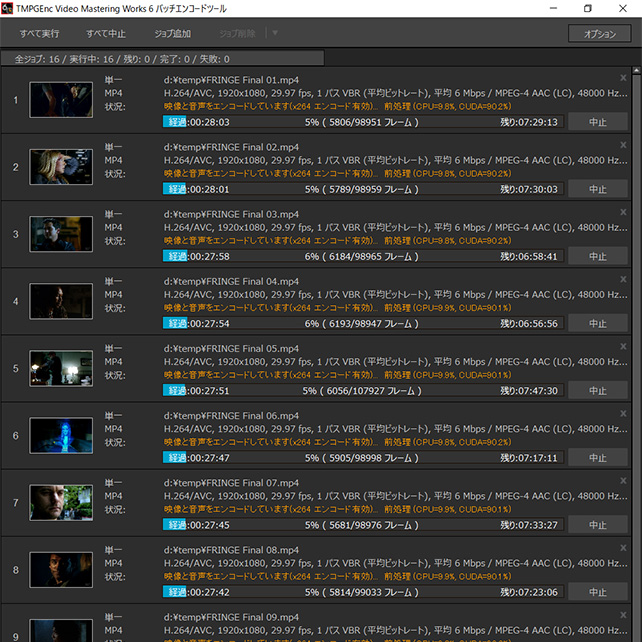Select filename d:¥temp¥FRINGE Final 04.mp4

coord(231,281)
